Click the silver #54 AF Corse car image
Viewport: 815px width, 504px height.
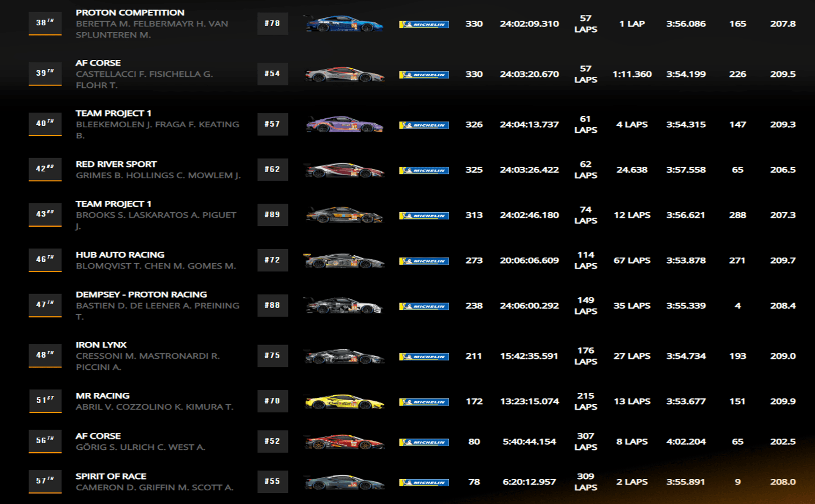[x=344, y=74]
